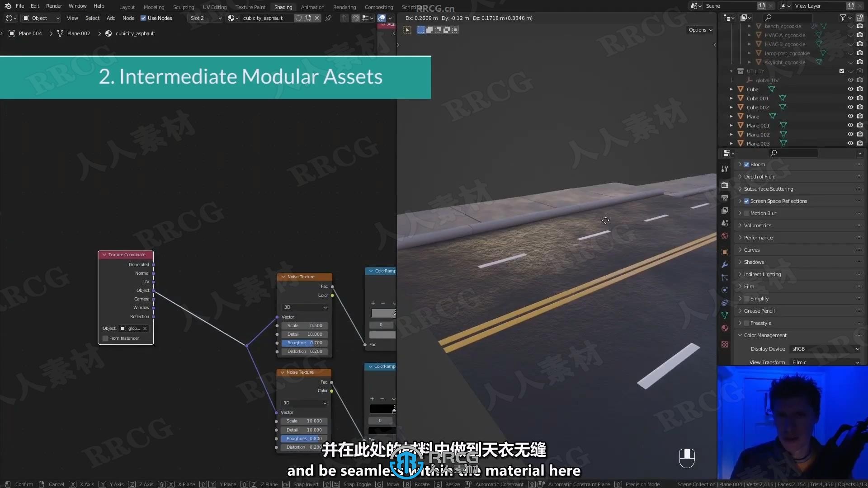Open the Slot 2 material slot dropdown

point(206,18)
